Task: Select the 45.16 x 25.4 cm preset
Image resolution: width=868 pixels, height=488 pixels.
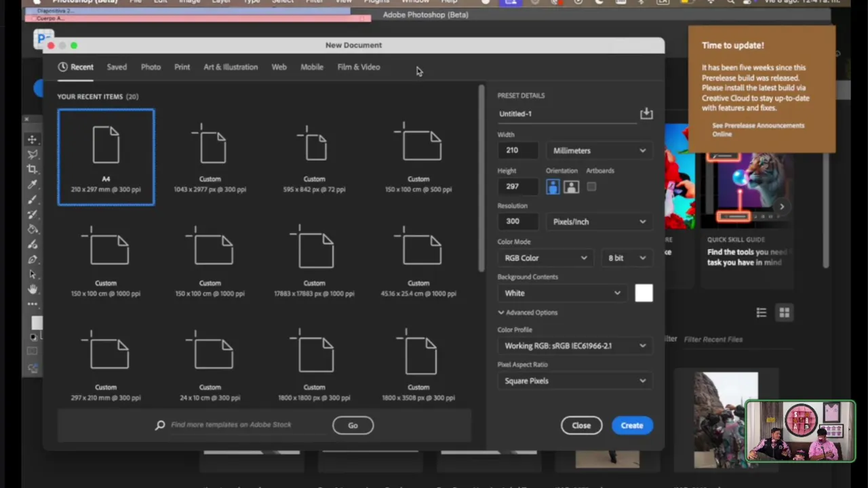Action: pyautogui.click(x=418, y=262)
